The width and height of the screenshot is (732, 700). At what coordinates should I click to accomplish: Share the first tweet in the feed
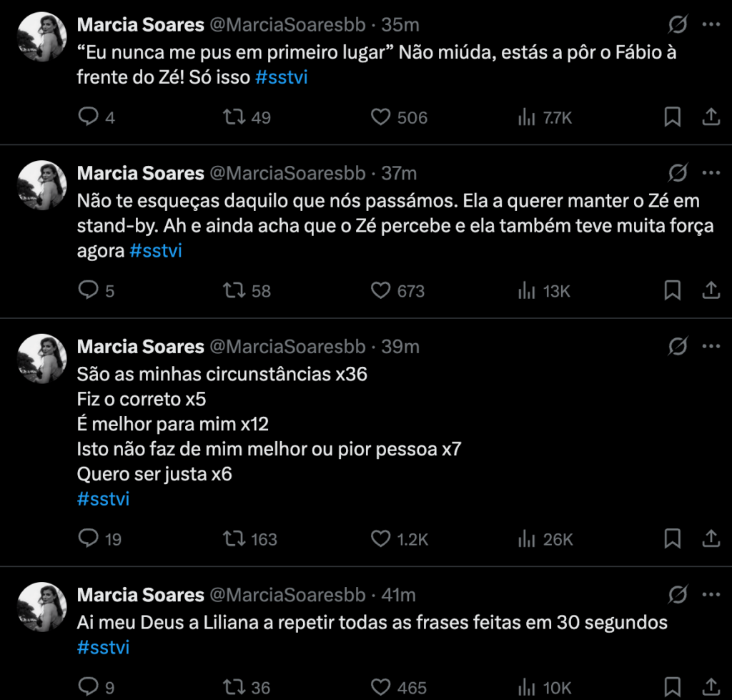(711, 117)
